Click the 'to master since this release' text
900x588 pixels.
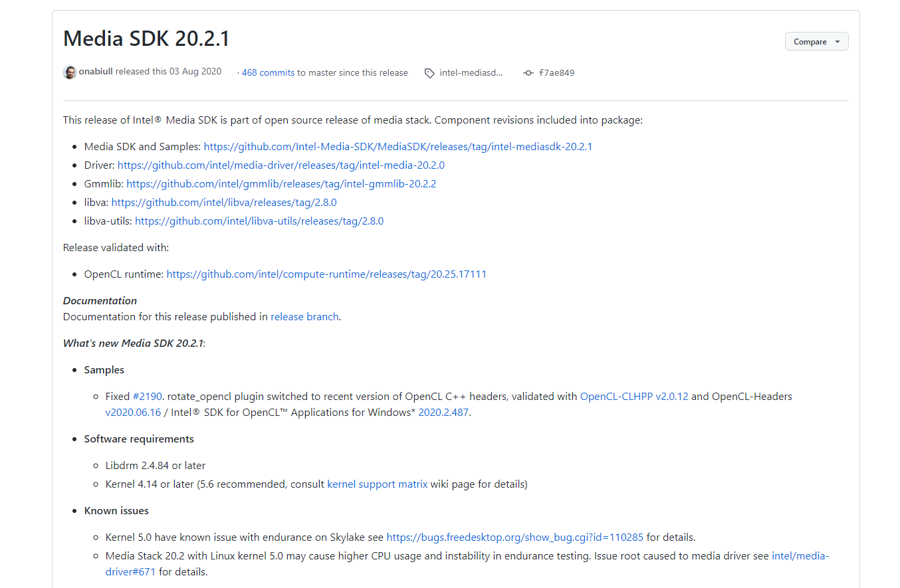(x=352, y=73)
